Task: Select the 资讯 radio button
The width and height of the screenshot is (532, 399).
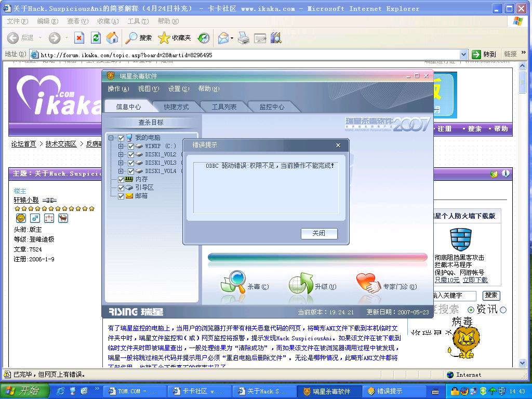Action: click(x=471, y=310)
